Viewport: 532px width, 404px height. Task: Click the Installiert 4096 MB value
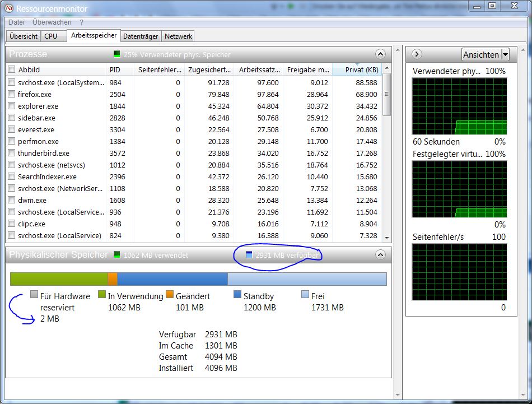click(221, 368)
